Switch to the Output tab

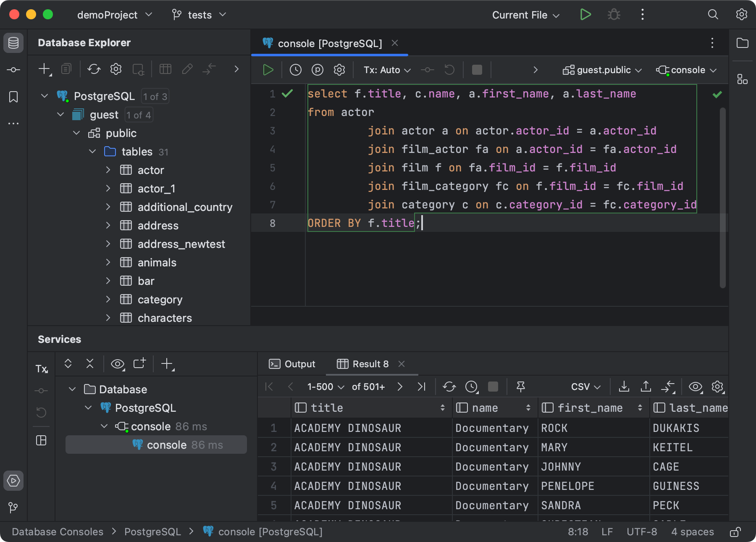[x=299, y=364]
